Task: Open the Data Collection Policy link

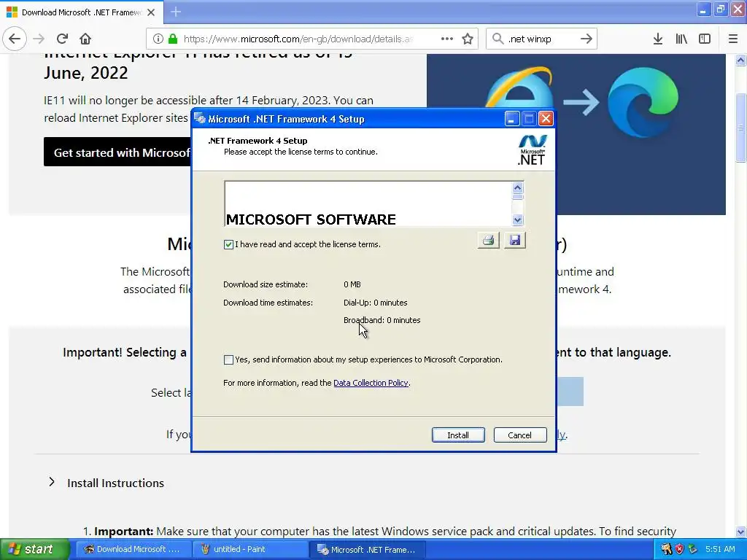Action: click(371, 383)
